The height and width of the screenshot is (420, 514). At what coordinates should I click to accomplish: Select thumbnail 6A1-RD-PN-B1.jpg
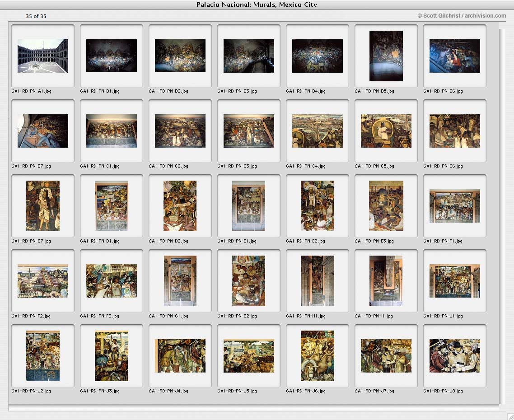click(112, 56)
